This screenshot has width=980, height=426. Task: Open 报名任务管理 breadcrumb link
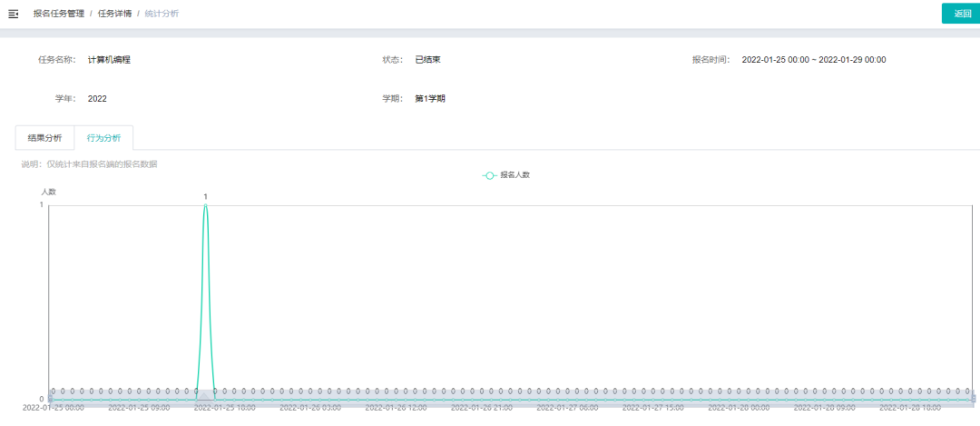[x=59, y=14]
